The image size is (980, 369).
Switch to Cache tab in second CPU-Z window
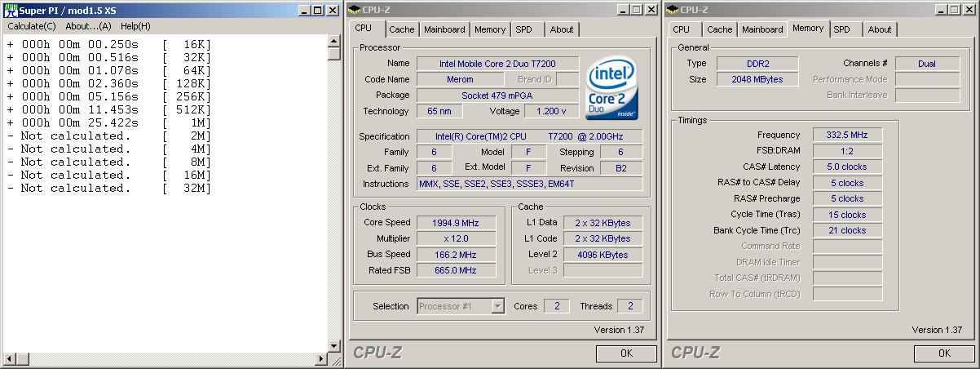click(719, 29)
